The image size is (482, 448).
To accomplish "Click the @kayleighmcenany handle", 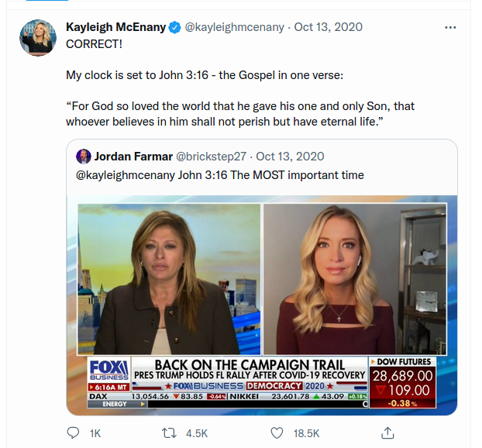I will [x=234, y=28].
